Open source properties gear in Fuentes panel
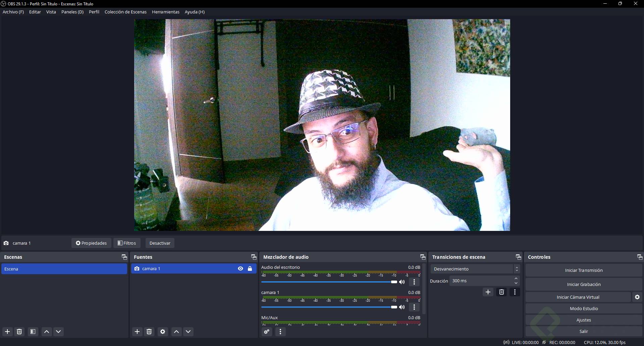Image resolution: width=644 pixels, height=346 pixels. (163, 332)
